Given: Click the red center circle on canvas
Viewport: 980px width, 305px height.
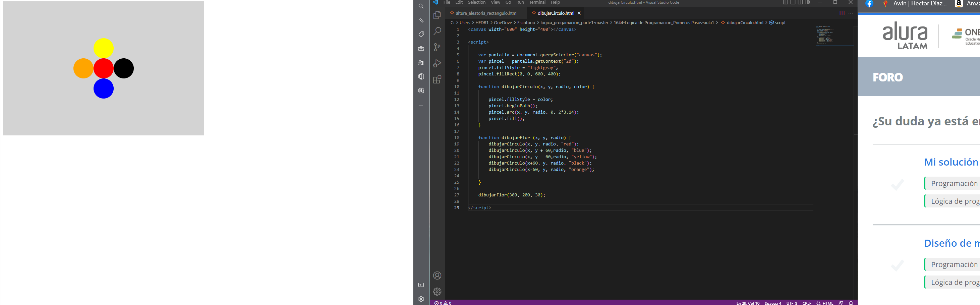Looking at the screenshot, I should (x=104, y=68).
